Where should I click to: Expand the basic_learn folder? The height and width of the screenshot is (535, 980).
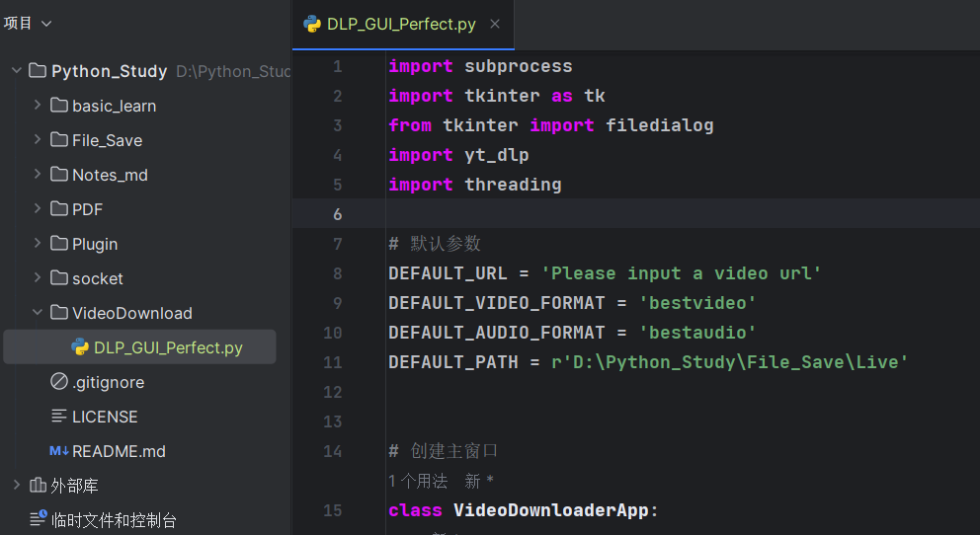point(38,105)
